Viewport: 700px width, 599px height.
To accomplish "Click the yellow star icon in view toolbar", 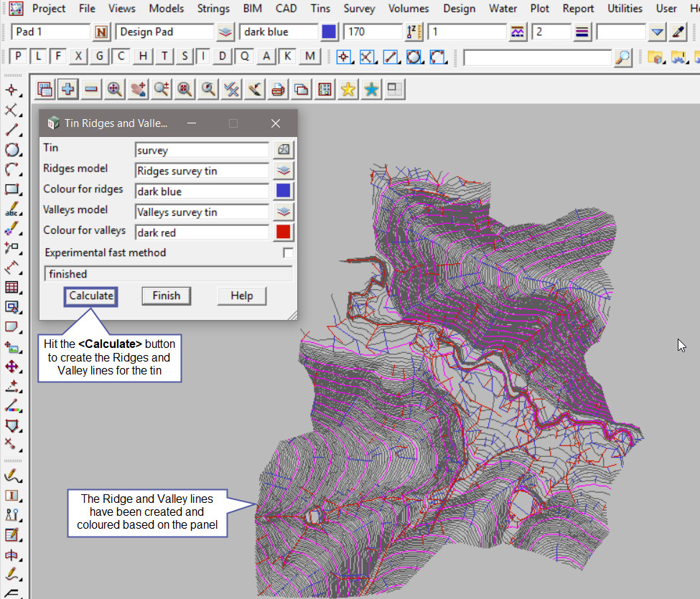I will tap(348, 89).
